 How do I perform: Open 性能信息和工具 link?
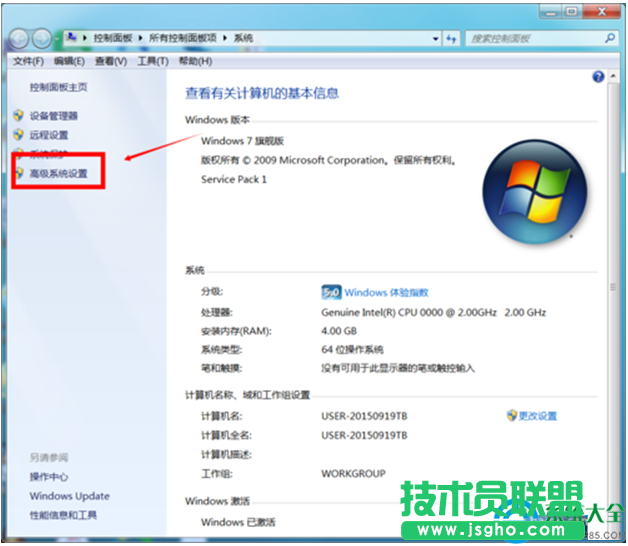[63, 515]
